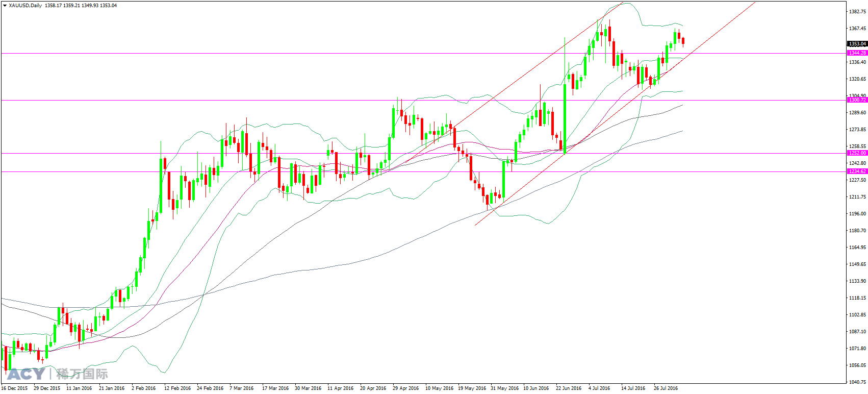This screenshot has height=394, width=868.
Task: Click the 1336.40 price axis label
Action: pos(857,62)
